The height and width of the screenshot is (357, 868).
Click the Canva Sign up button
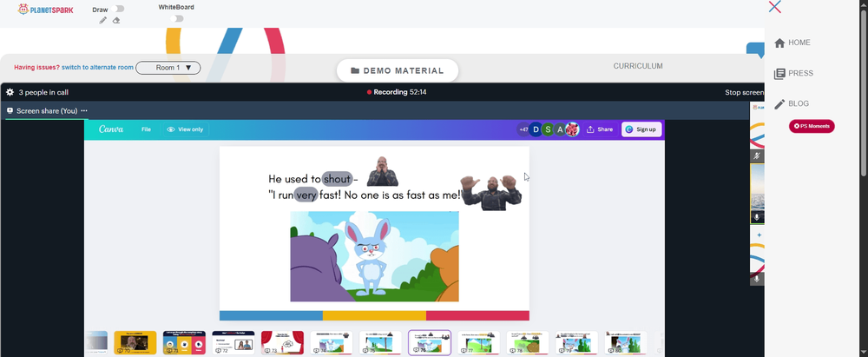coord(641,129)
